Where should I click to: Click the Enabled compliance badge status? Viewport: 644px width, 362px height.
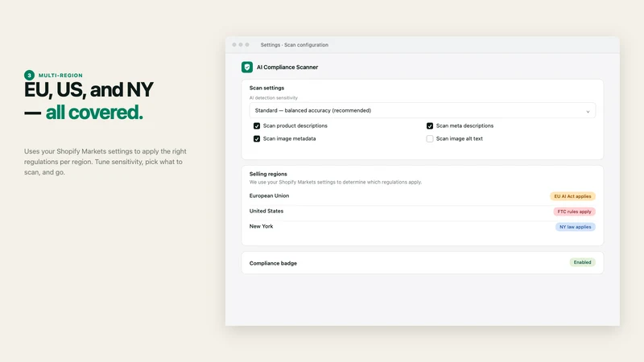pos(582,262)
